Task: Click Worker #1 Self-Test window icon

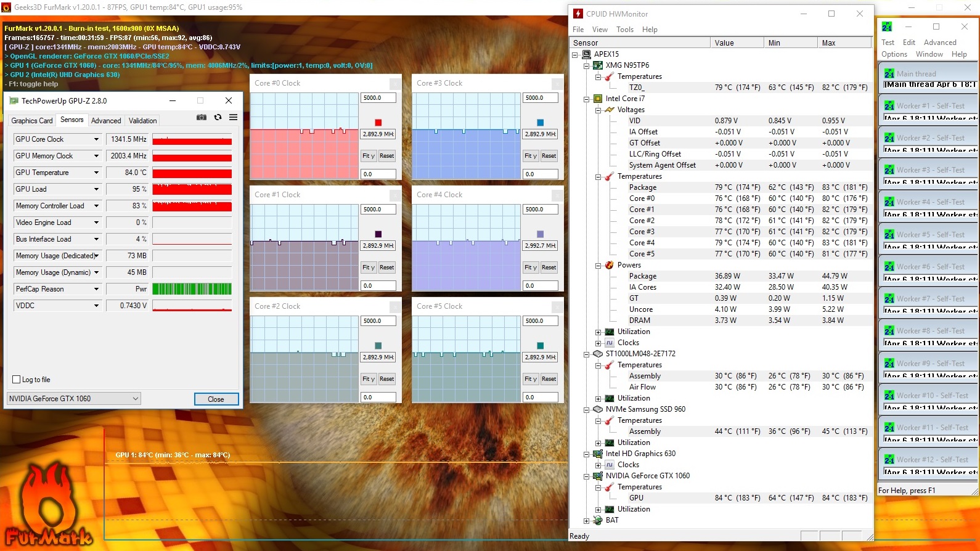Action: coord(889,105)
